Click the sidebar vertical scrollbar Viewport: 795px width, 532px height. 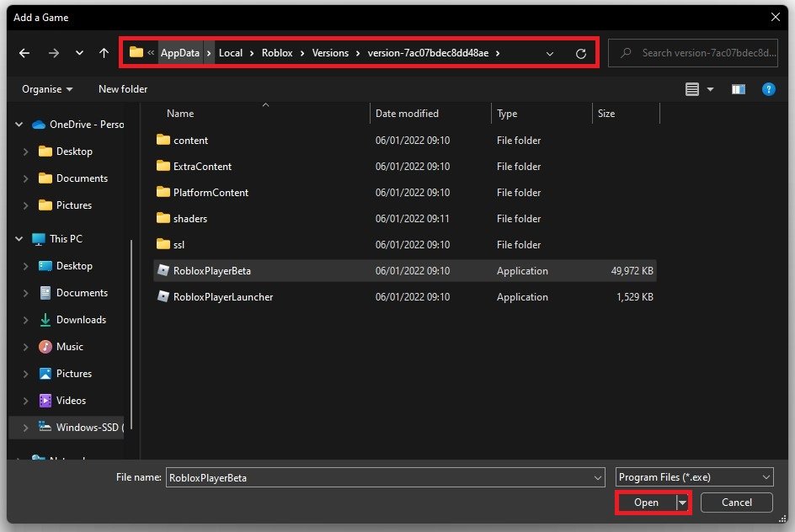point(131,334)
